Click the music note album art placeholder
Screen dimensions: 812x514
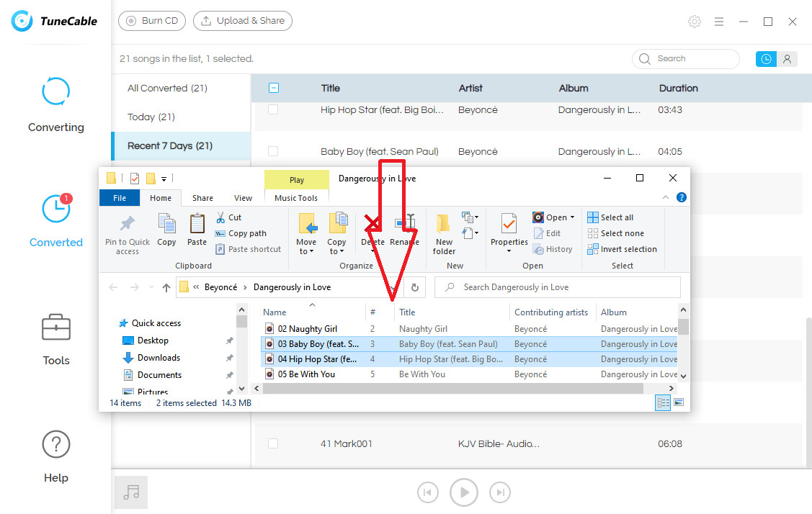click(x=131, y=492)
